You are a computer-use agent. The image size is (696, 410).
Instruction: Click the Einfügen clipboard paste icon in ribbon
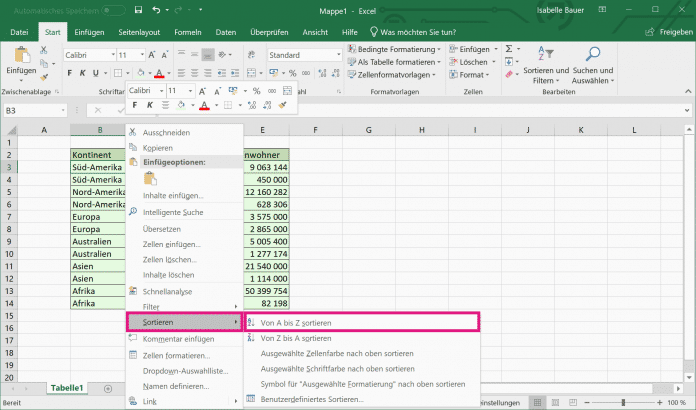pyautogui.click(x=21, y=55)
